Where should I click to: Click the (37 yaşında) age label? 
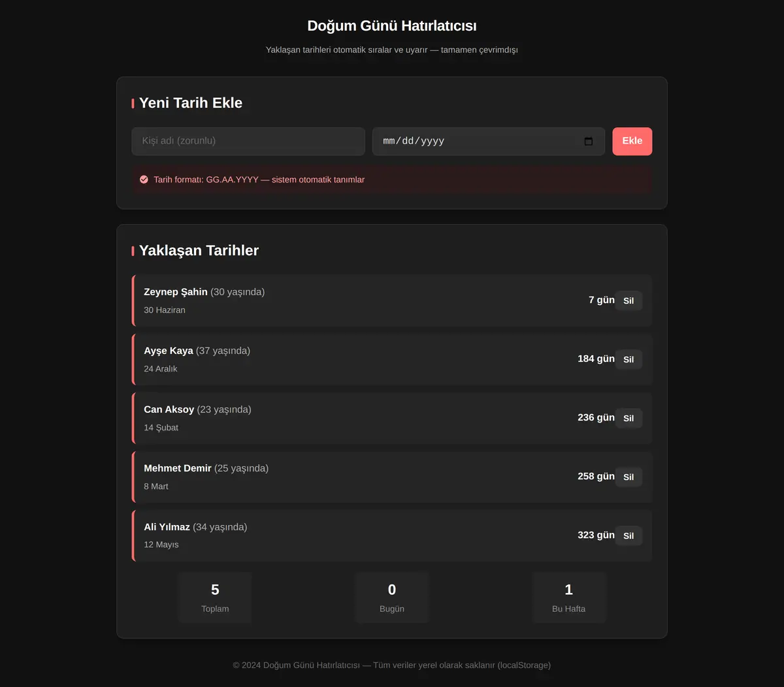click(223, 351)
